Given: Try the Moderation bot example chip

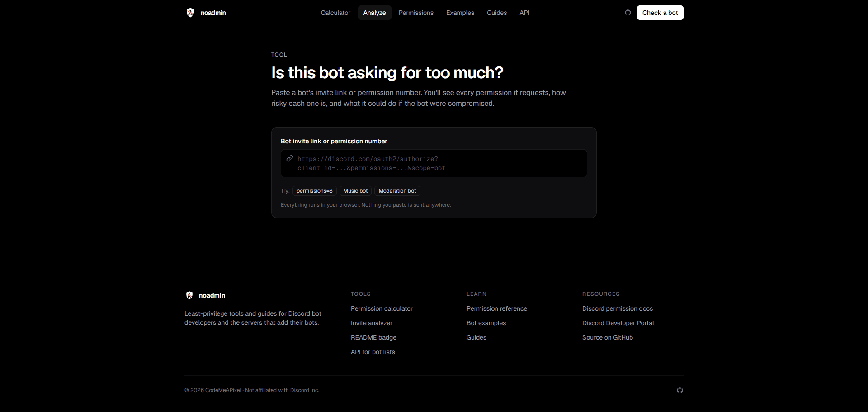Looking at the screenshot, I should pos(397,191).
